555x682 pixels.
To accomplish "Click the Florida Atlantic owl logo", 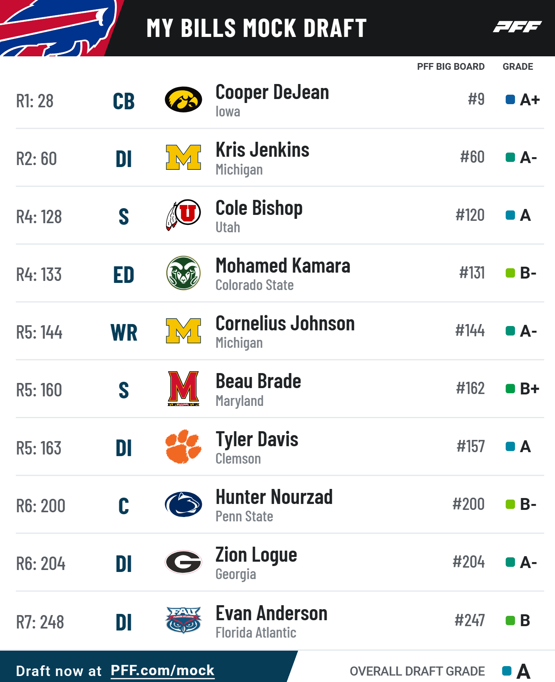I will (x=183, y=620).
